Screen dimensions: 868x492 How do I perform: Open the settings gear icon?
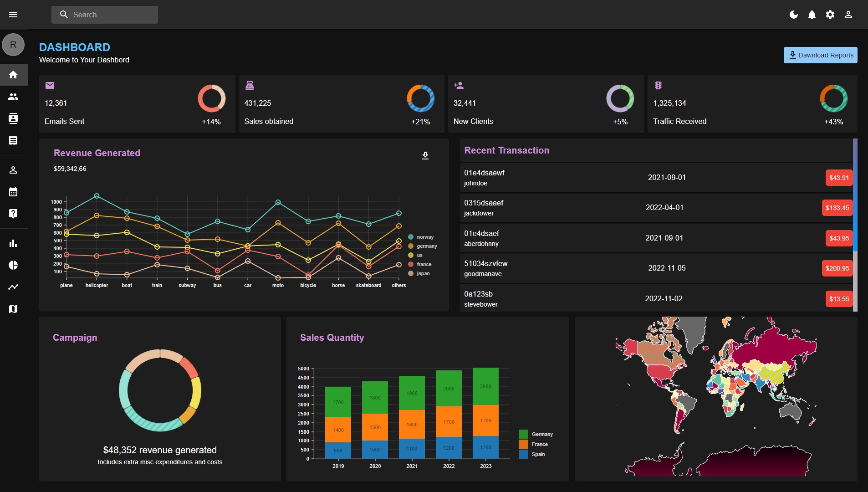pos(830,15)
